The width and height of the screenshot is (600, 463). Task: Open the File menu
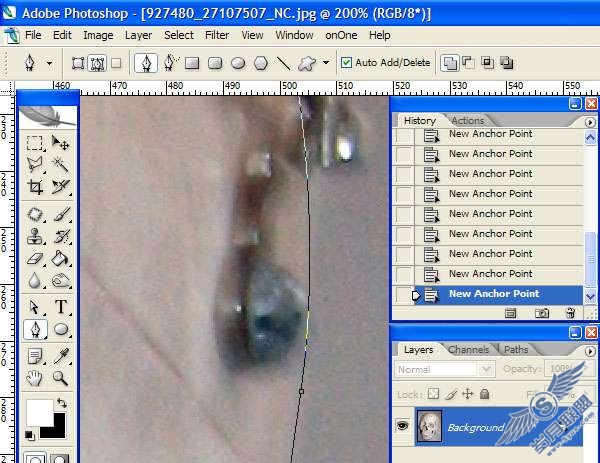click(33, 35)
